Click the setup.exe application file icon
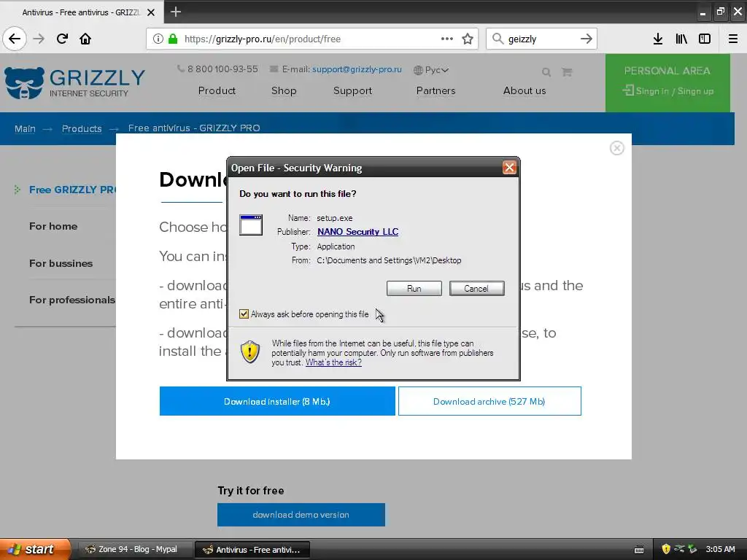The width and height of the screenshot is (747, 560). pyautogui.click(x=251, y=225)
